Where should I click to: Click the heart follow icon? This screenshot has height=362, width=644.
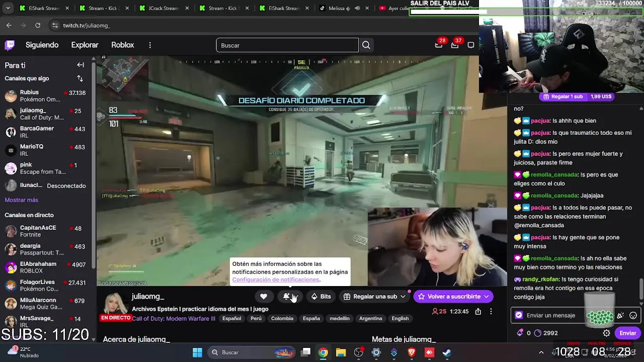pyautogui.click(x=263, y=297)
